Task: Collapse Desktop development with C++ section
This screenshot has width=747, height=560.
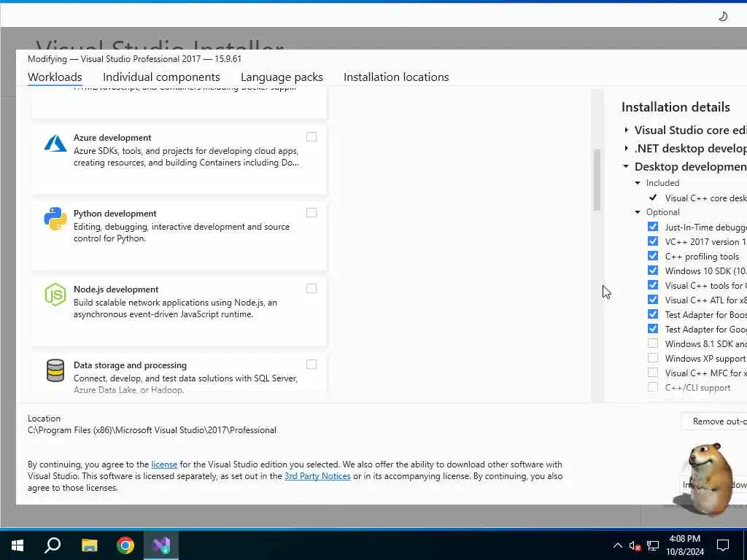Action: tap(626, 167)
